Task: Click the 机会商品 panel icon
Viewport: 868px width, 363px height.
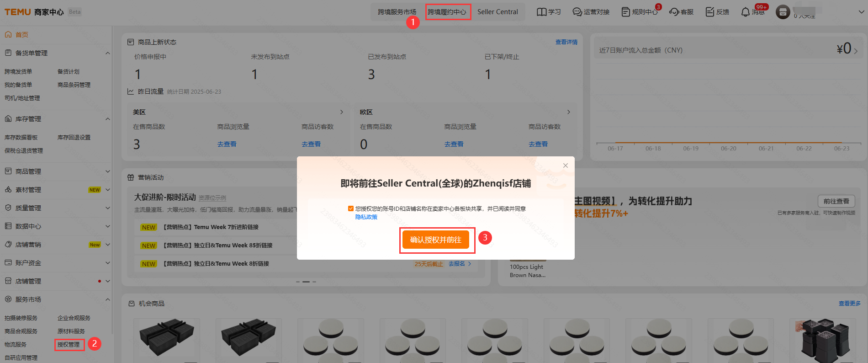Action: tap(132, 304)
